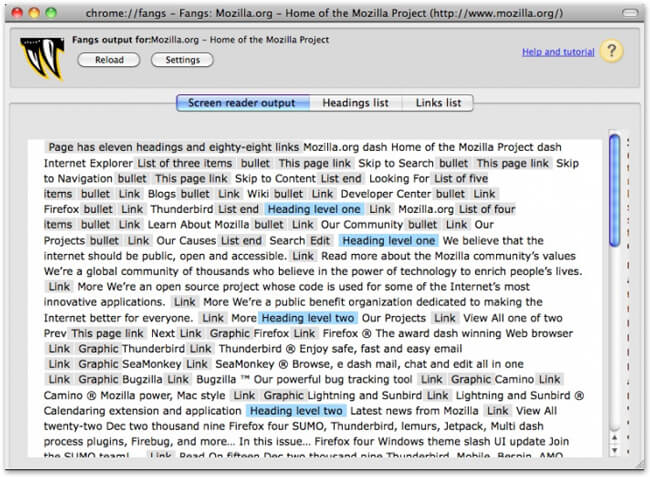Viewport: 650px width, 477px height.
Task: Click the yellow minimize window button
Action: pyautogui.click(x=34, y=13)
